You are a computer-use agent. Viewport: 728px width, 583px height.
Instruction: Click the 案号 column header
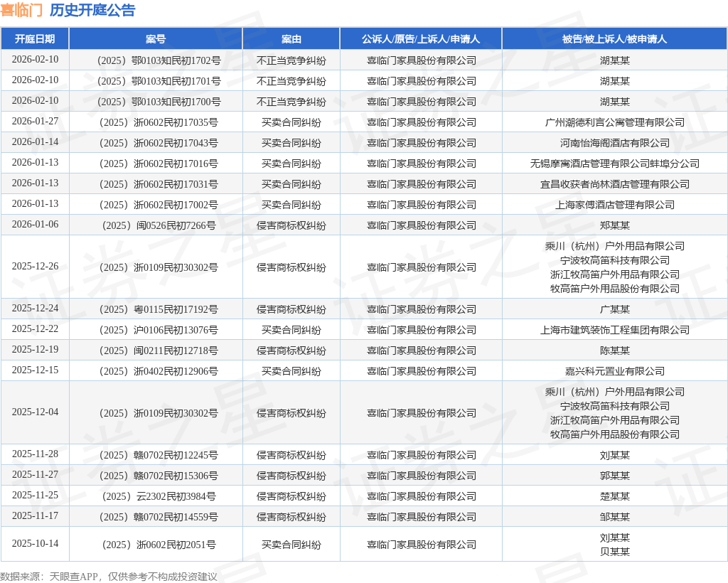coord(156,39)
